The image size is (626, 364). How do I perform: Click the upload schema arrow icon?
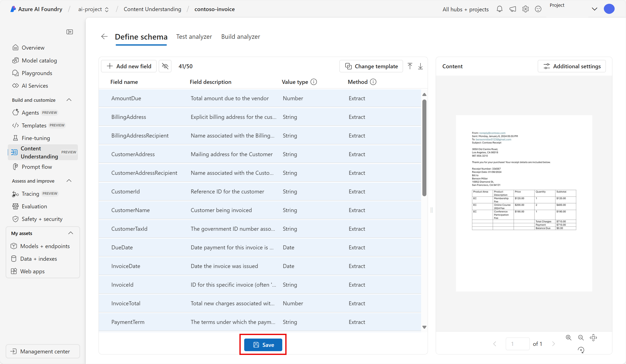(x=410, y=66)
